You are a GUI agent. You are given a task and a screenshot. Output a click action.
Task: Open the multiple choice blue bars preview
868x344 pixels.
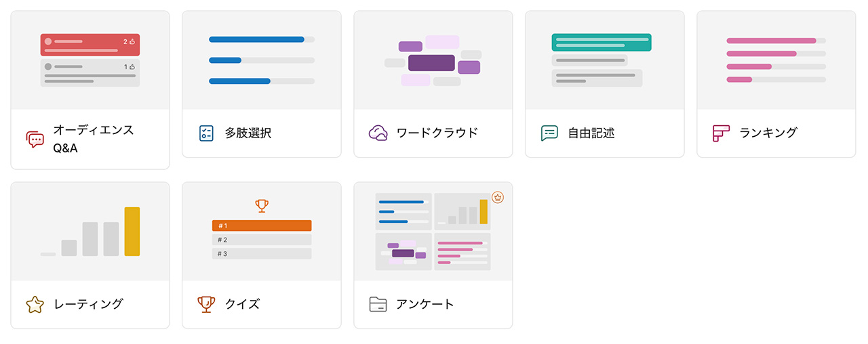click(x=262, y=60)
